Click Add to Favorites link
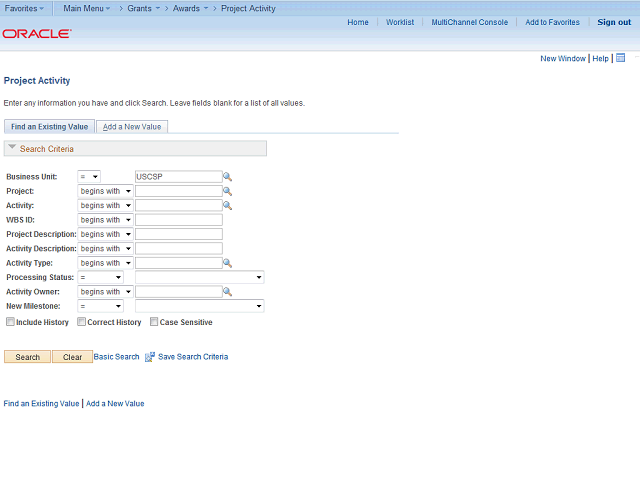This screenshot has width=640, height=480. (x=552, y=22)
